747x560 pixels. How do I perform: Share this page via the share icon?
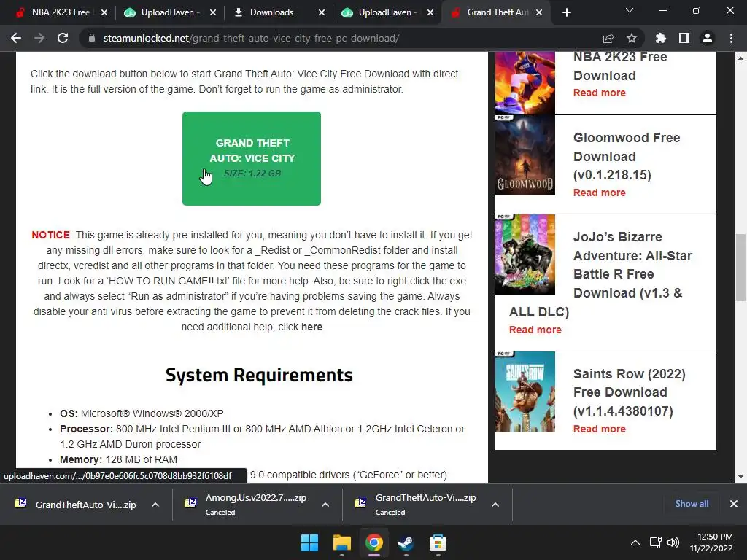pyautogui.click(x=608, y=38)
